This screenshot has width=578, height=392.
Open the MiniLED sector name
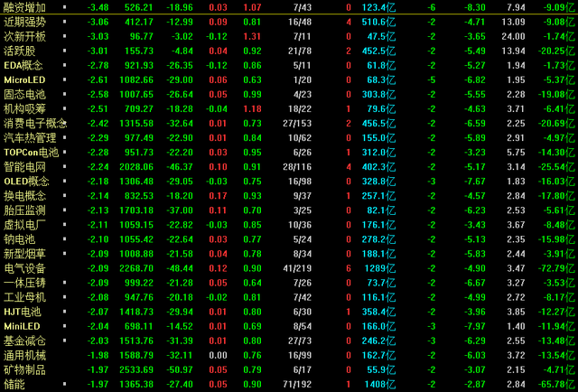22,326
